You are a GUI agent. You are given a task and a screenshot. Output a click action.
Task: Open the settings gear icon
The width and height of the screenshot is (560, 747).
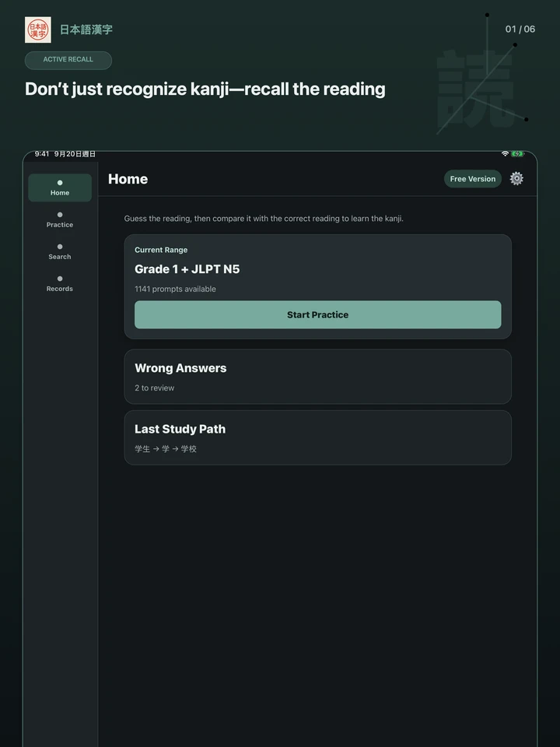click(x=516, y=179)
